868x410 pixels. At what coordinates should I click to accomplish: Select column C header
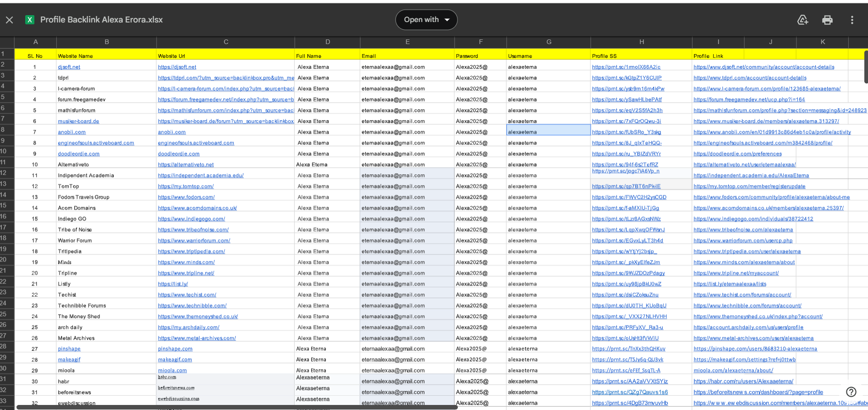click(225, 42)
